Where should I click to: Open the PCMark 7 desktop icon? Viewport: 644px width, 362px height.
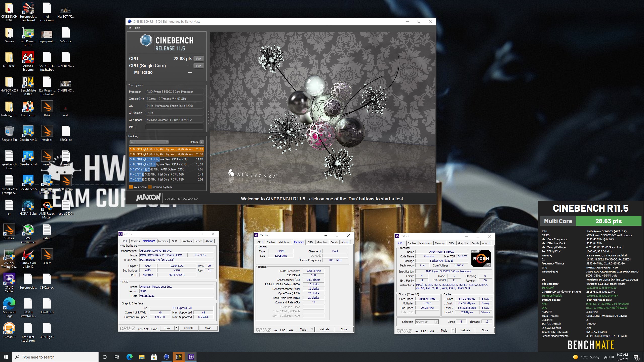[9, 331]
